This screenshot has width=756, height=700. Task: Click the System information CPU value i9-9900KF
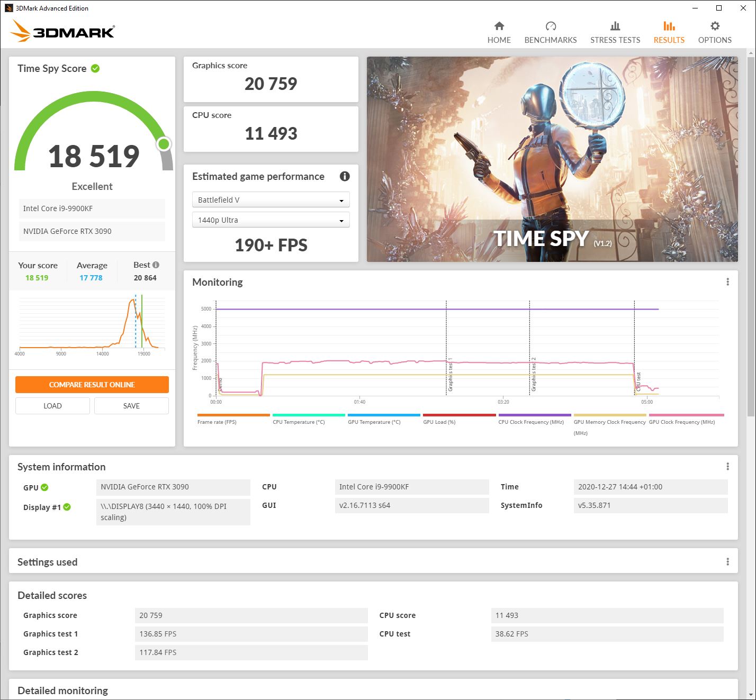point(412,487)
